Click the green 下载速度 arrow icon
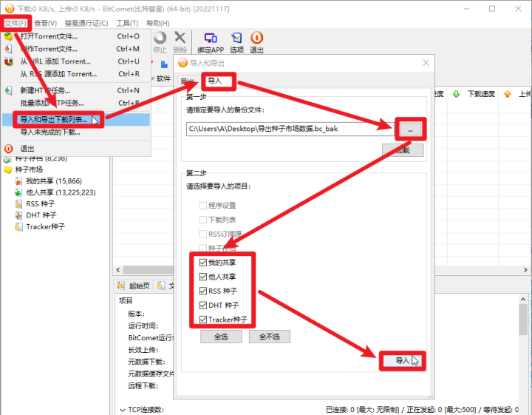532x415 pixels. pos(457,94)
